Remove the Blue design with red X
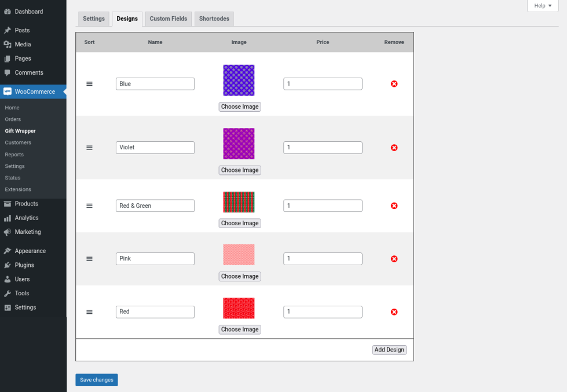This screenshot has height=392, width=567. coord(394,84)
